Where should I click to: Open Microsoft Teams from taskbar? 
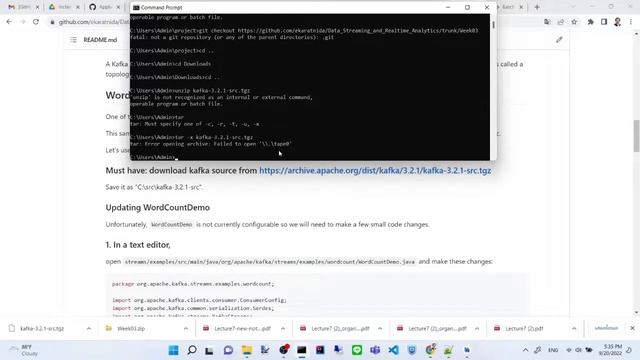pos(375,350)
